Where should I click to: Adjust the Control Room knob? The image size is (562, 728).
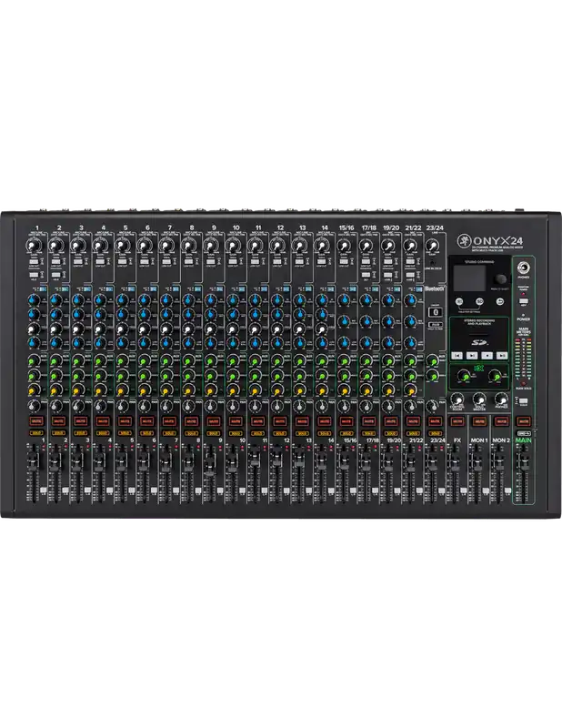click(457, 399)
